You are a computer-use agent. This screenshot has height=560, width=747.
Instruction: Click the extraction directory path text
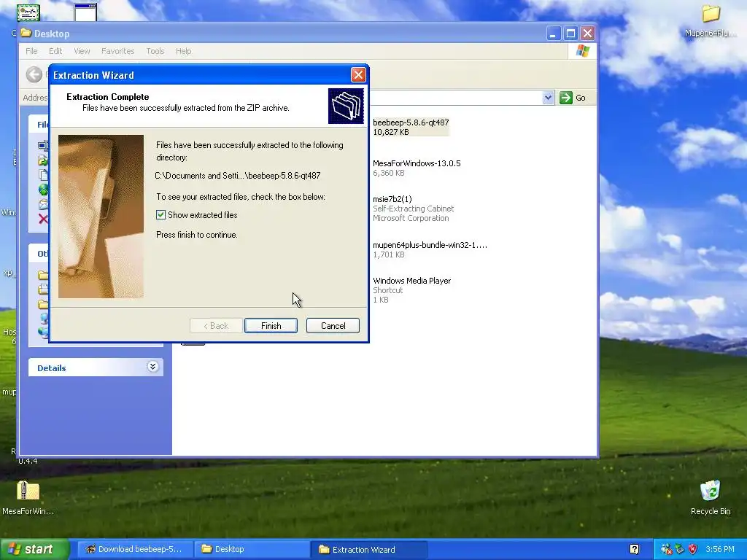point(238,175)
